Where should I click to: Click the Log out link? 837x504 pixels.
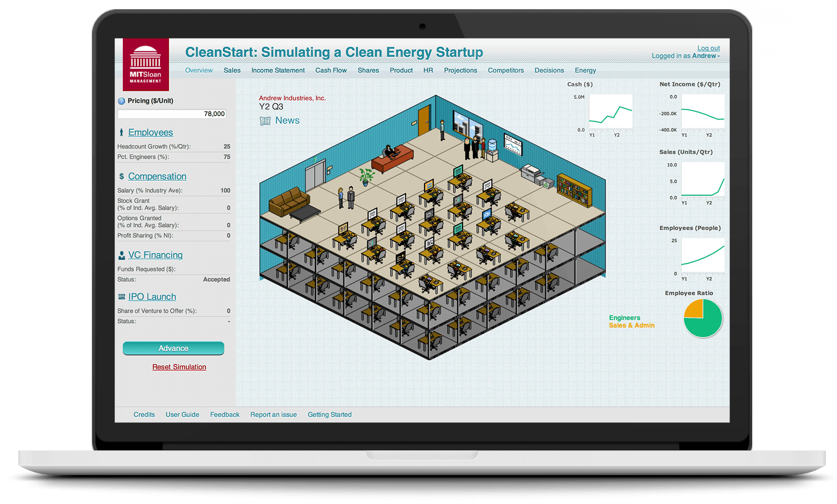pyautogui.click(x=709, y=48)
